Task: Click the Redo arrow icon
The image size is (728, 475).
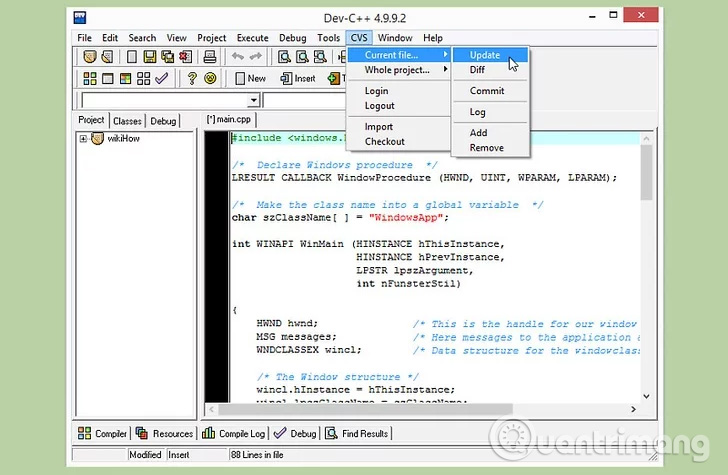Action: (x=255, y=56)
